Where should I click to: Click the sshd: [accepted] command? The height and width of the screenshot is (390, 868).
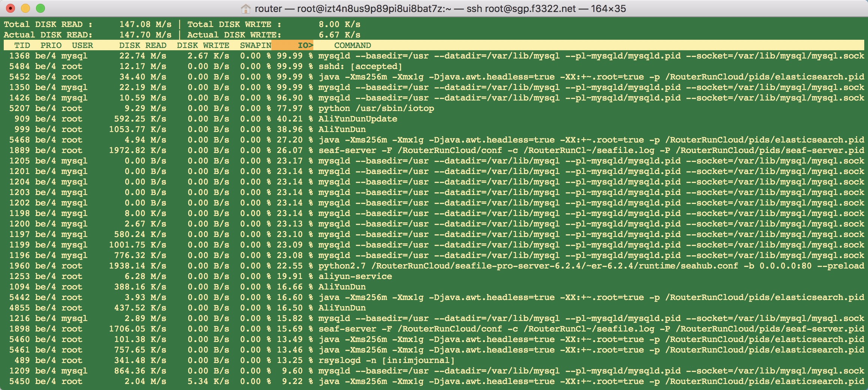tap(361, 66)
